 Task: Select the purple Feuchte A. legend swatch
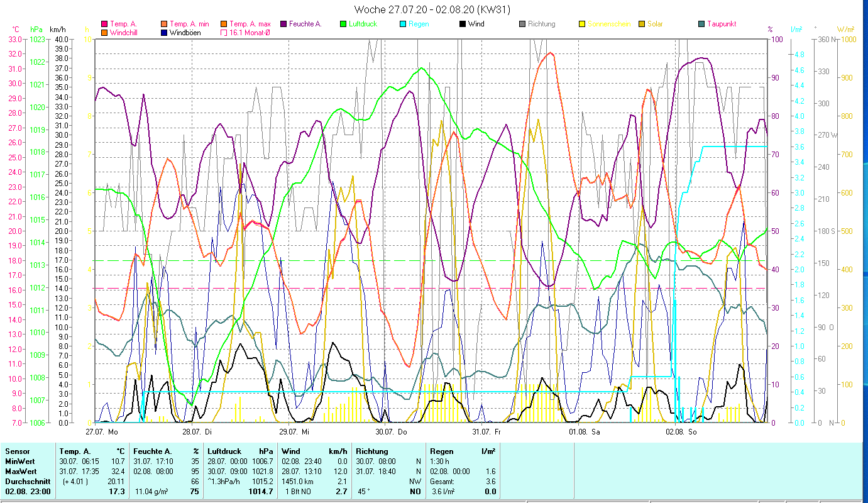tap(283, 24)
